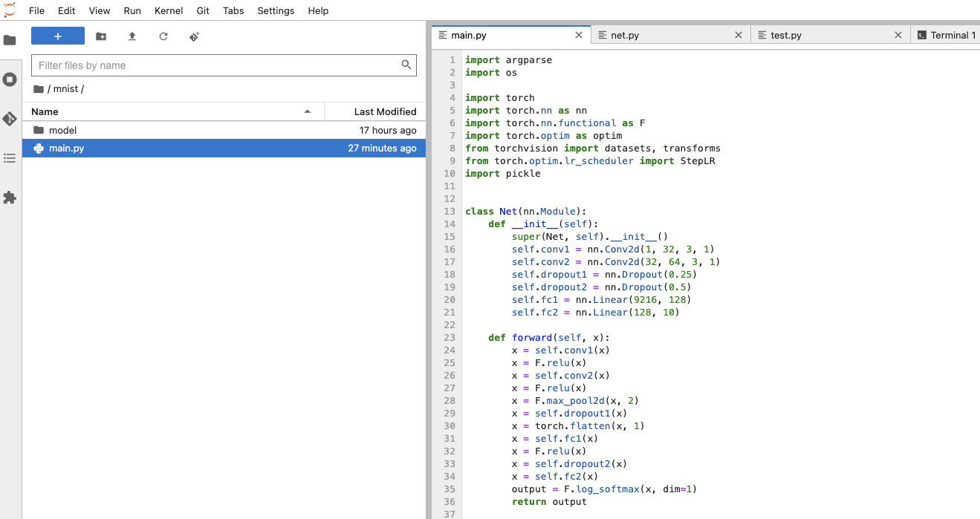Click the Upload Files icon
The width and height of the screenshot is (980, 519).
pos(132,36)
